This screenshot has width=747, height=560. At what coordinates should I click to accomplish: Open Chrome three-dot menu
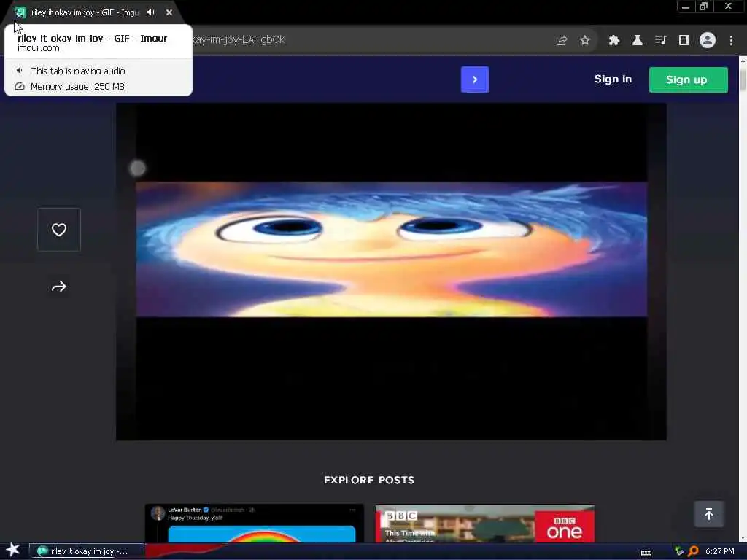pyautogui.click(x=731, y=41)
